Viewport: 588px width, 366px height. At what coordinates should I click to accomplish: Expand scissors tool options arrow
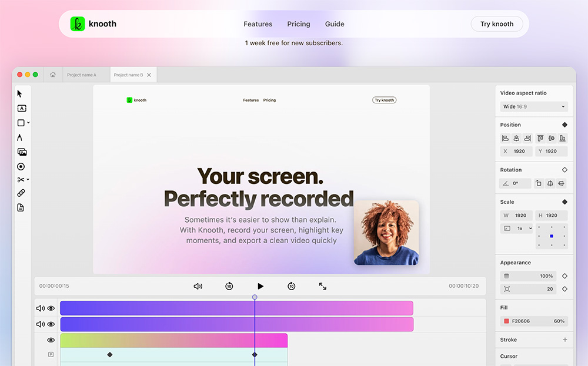(28, 179)
